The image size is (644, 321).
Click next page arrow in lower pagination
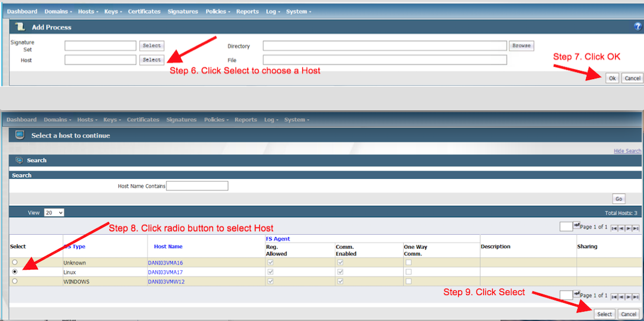(x=629, y=297)
